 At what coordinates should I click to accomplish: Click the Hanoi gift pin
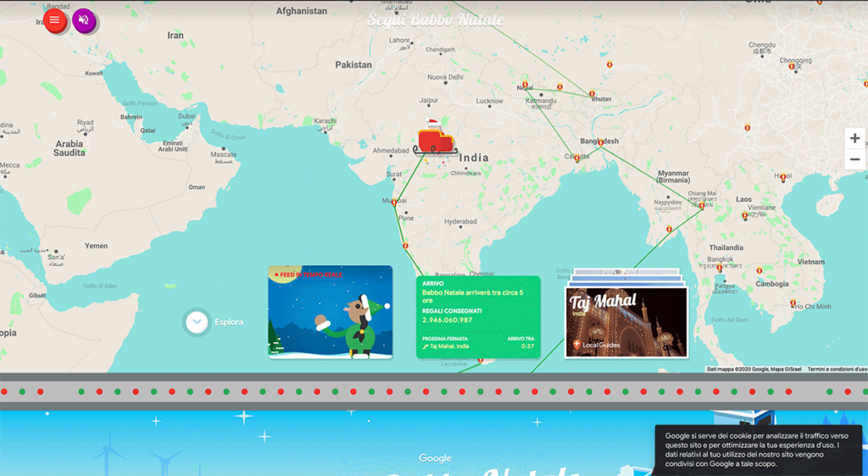click(782, 178)
